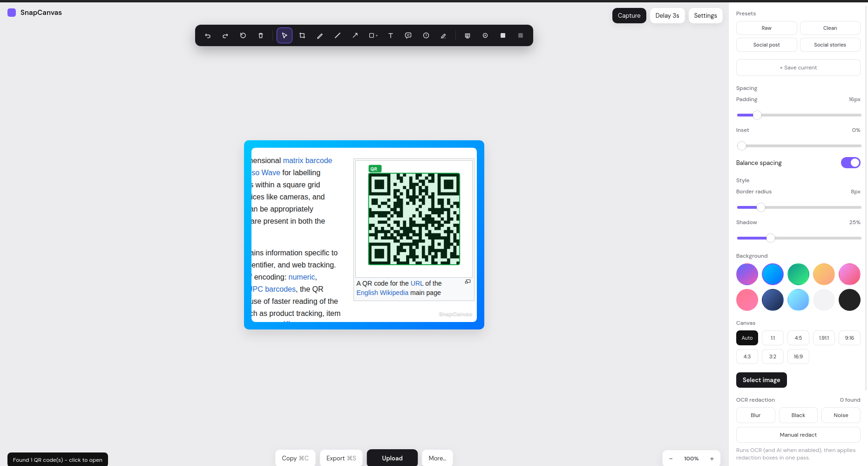
Task: Choose the solid pink background swatch
Action: pyautogui.click(x=747, y=300)
